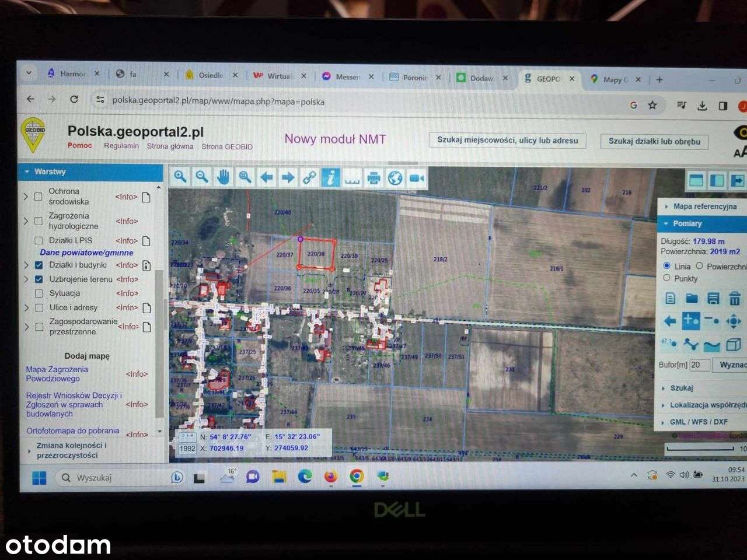
Task: Enable the Ulice i adresy checkbox
Action: point(39,307)
